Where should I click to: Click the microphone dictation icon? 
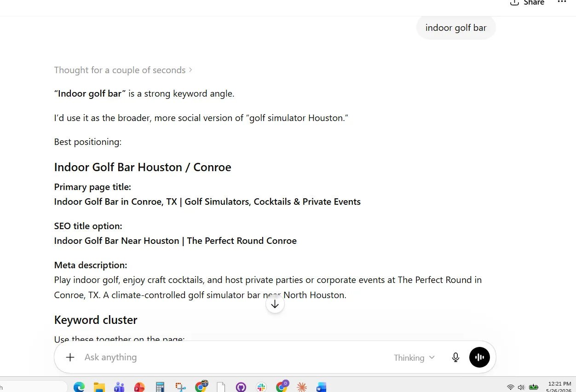tap(455, 357)
